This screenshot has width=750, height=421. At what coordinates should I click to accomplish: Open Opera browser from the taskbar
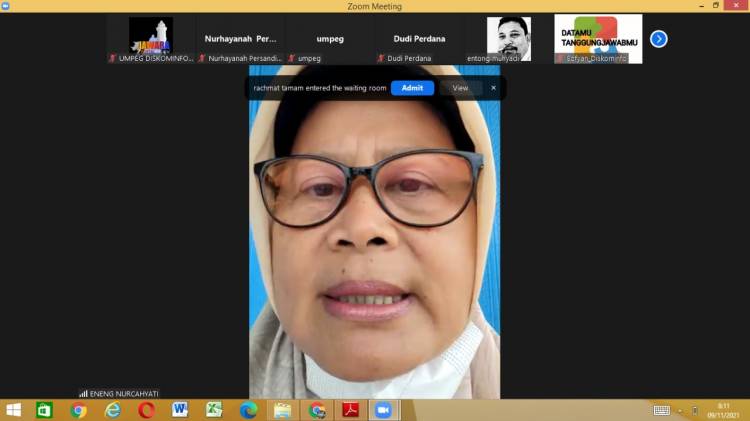tap(146, 410)
